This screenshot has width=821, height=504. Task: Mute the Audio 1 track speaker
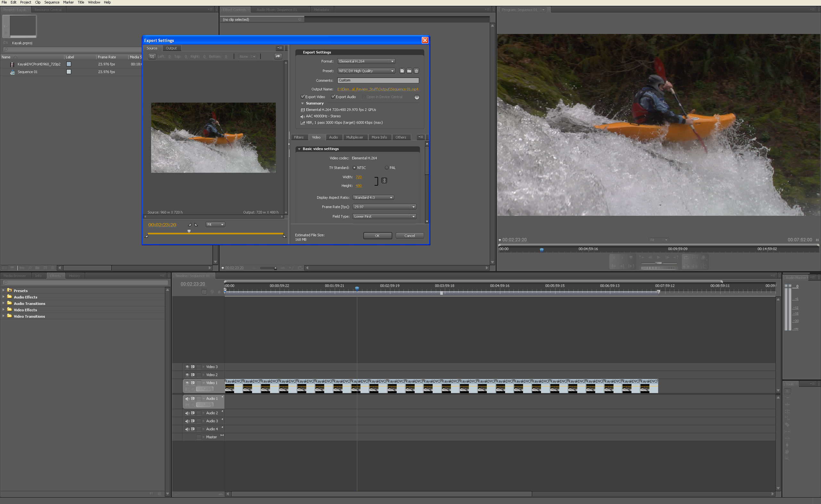click(187, 399)
